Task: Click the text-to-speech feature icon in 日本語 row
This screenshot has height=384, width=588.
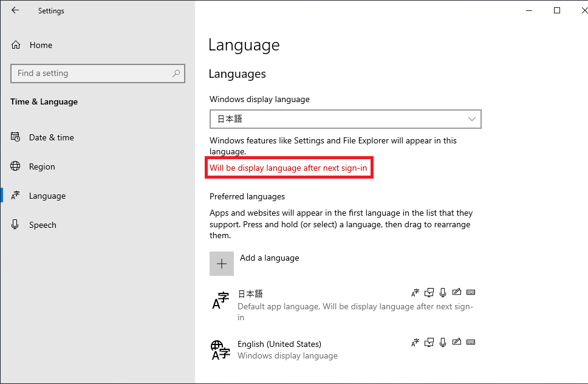Action: pos(429,292)
